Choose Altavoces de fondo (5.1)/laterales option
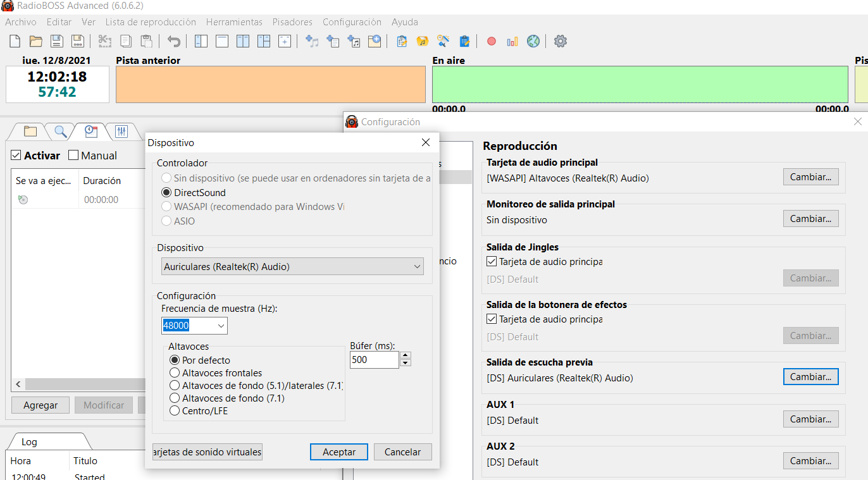The image size is (868, 480). coord(175,386)
